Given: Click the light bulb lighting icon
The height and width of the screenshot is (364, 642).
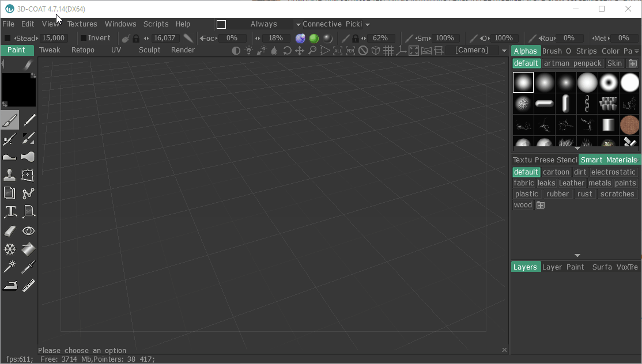Looking at the screenshot, I should 248,50.
